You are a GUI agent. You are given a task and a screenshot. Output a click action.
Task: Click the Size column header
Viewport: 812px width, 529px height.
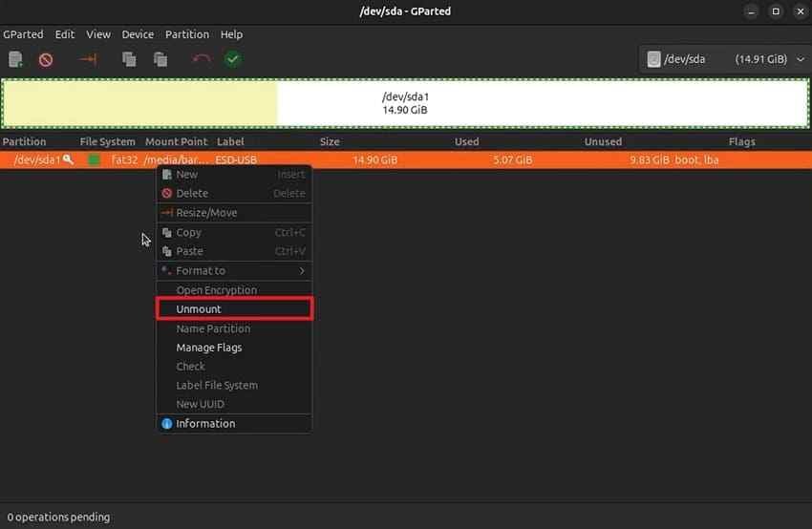coord(330,142)
